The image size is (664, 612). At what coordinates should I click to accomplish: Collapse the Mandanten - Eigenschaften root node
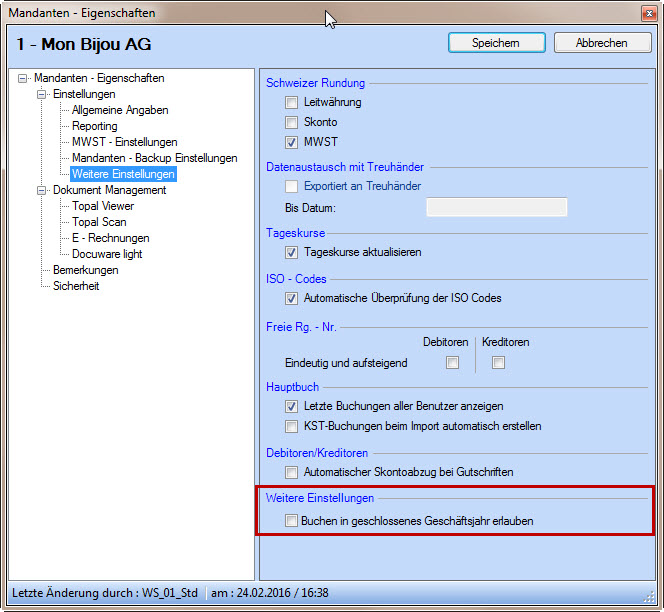click(23, 78)
